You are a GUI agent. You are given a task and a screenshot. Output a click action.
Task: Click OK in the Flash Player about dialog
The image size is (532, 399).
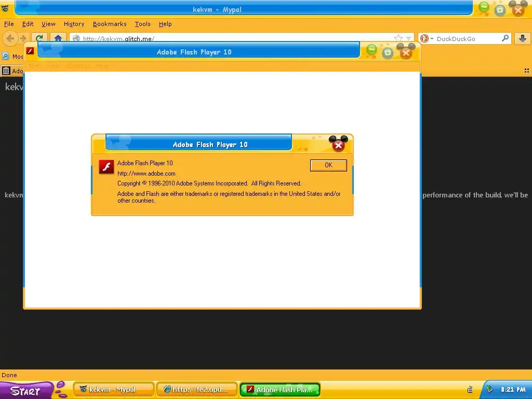coord(328,165)
